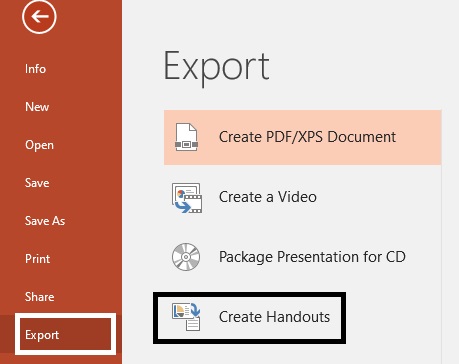This screenshot has height=364, width=459.
Task: Click the Create a Video icon
Action: coord(187,197)
